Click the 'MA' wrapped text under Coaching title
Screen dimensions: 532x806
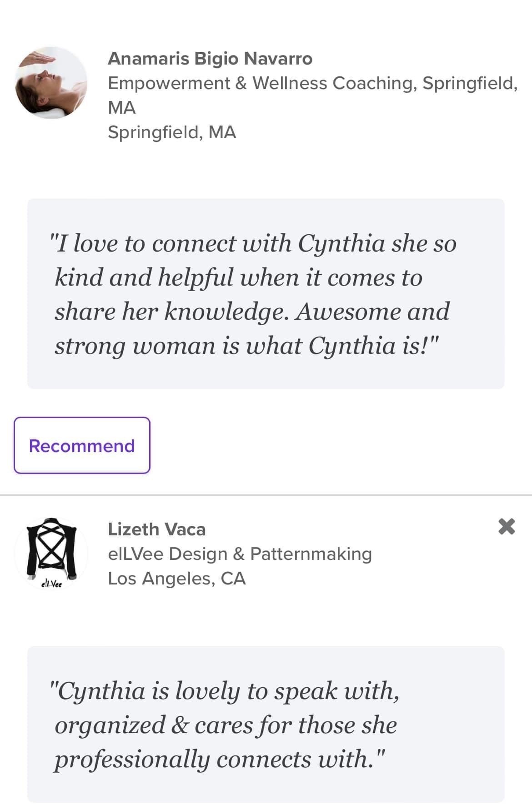122,108
